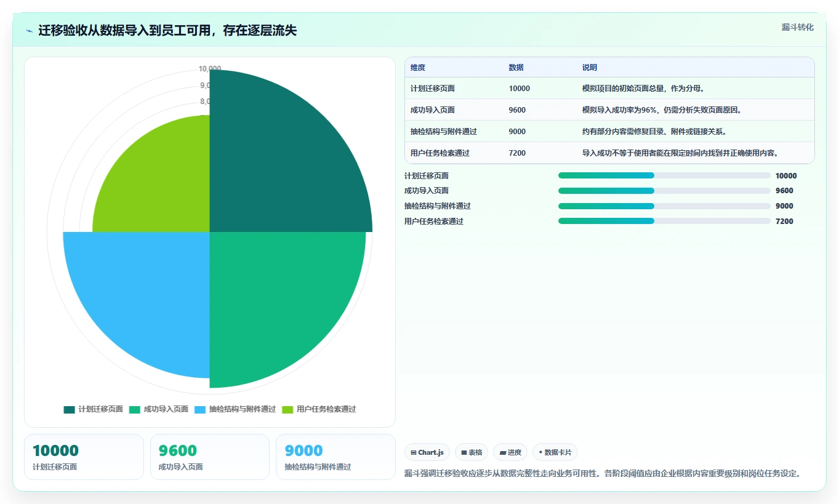Click progress value 10000 right of bar
839x504 pixels.
pyautogui.click(x=786, y=176)
